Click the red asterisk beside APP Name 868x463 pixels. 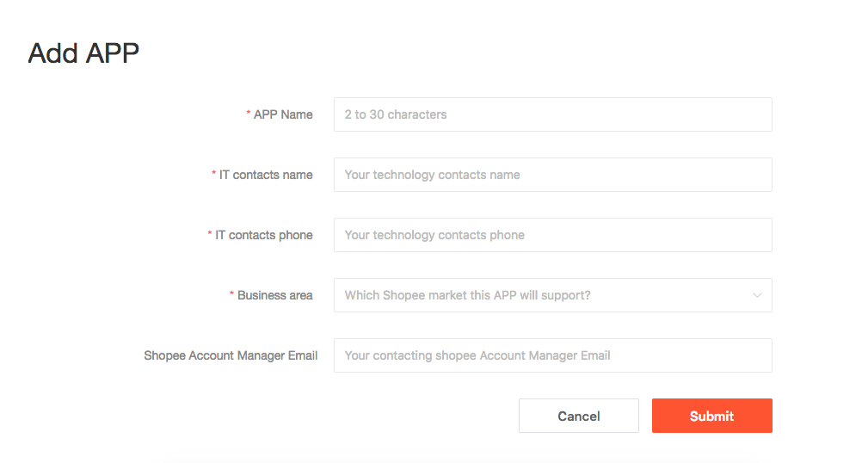pos(249,114)
